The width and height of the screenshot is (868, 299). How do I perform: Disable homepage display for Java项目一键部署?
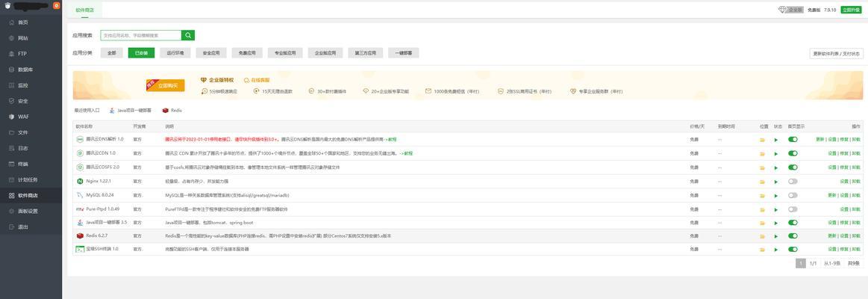pos(793,223)
